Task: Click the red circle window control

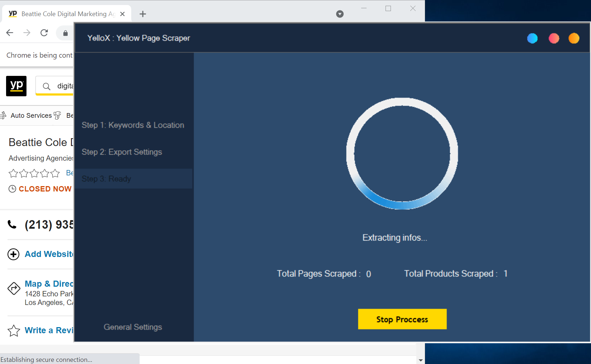Action: pos(554,38)
